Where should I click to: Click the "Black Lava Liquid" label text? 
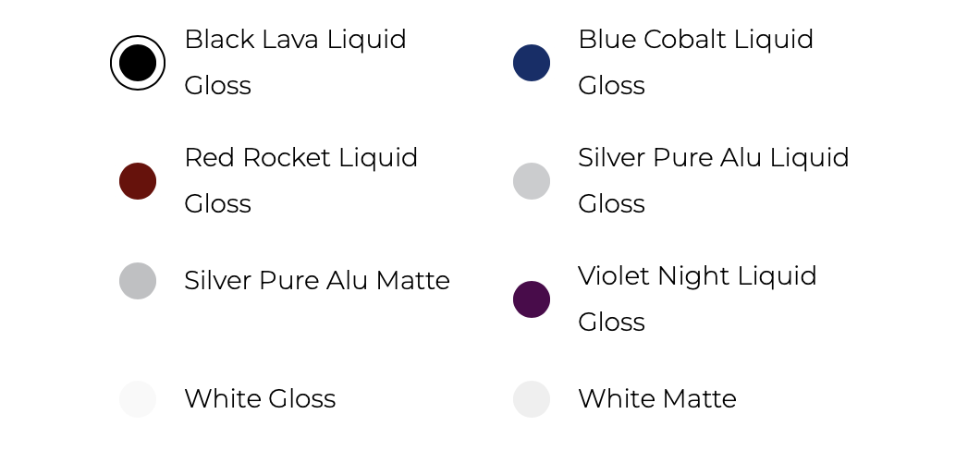tap(295, 40)
